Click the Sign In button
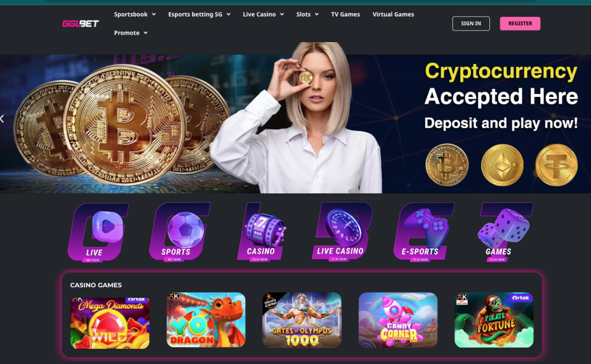The image size is (591, 364). coord(471,23)
